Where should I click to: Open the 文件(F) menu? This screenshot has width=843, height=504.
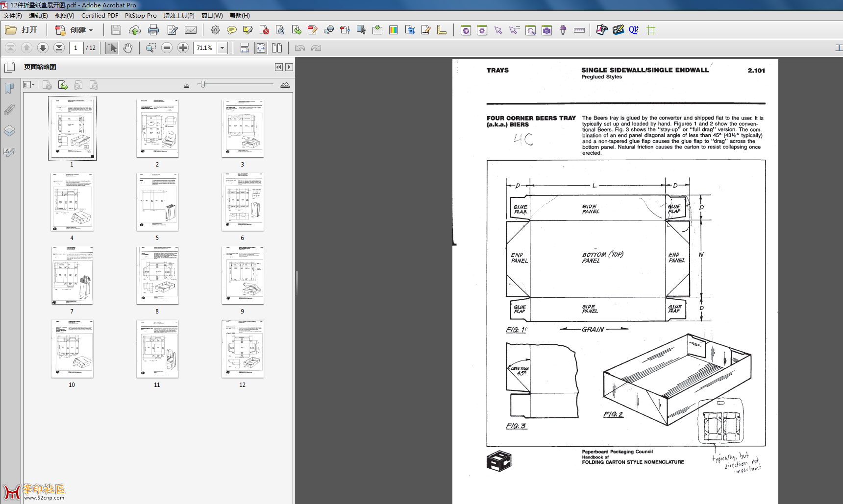tap(13, 15)
